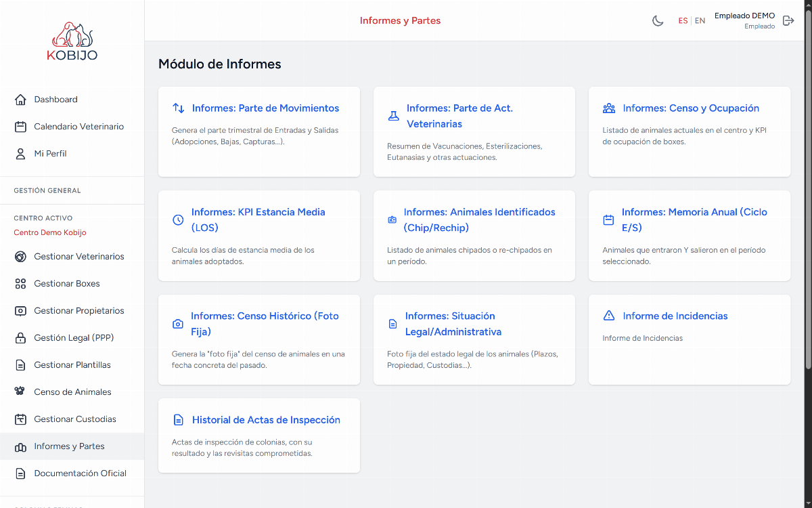Open Mi Perfil page

pos(72,154)
